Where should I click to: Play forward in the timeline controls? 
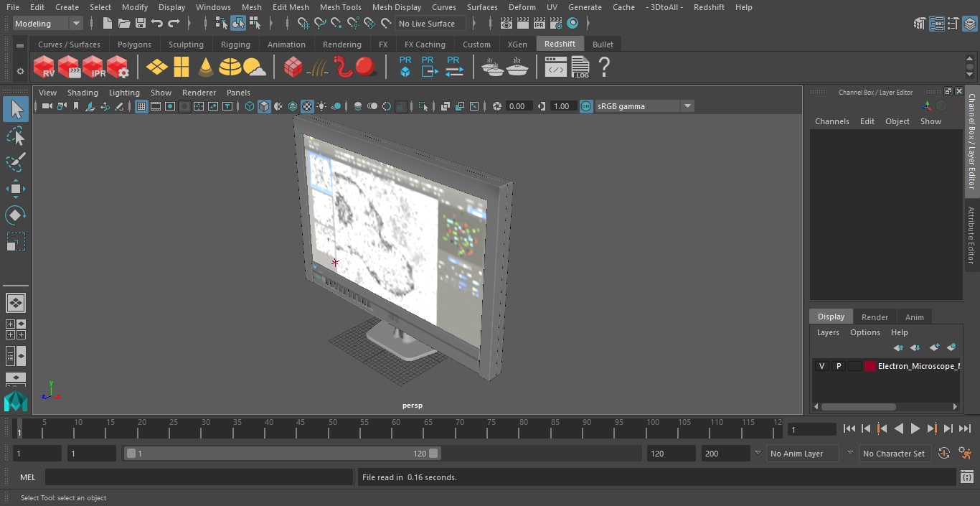pos(915,428)
